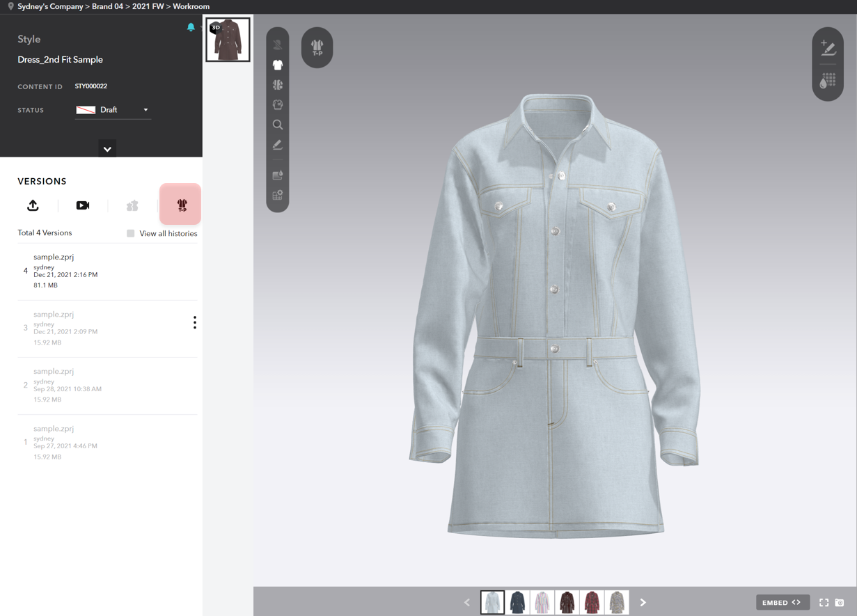
Task: Click the Total 4 Versions text
Action: pyautogui.click(x=45, y=233)
